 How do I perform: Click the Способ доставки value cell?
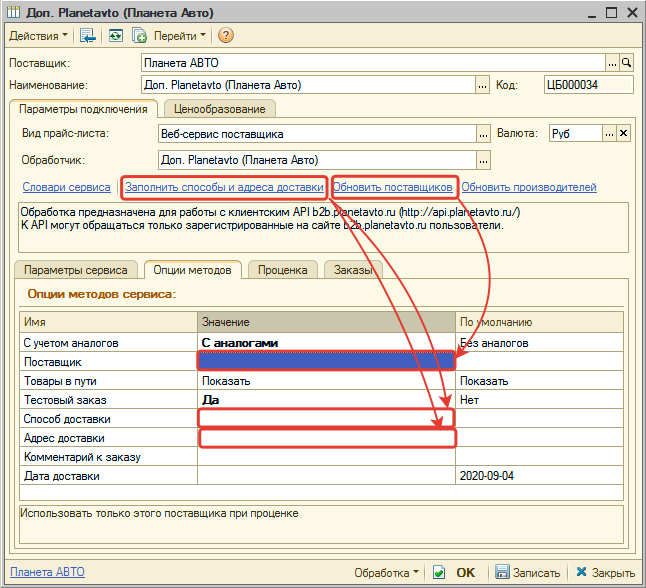point(326,419)
